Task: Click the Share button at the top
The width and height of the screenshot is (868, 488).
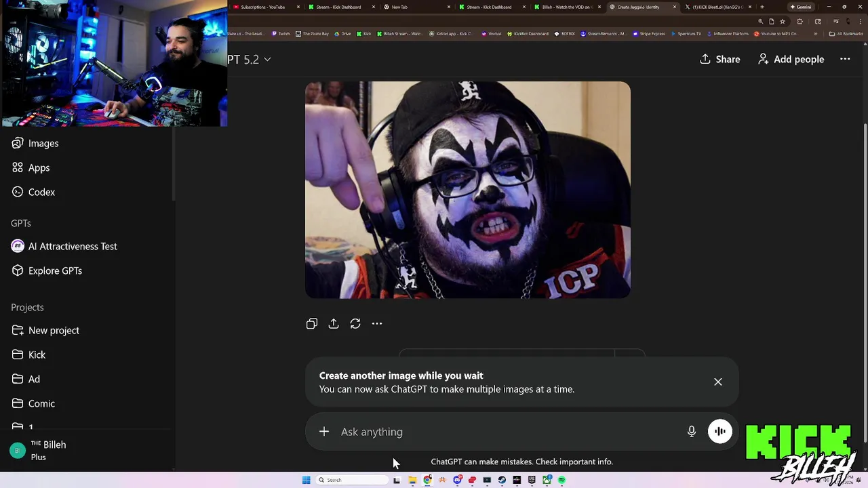Action: click(x=720, y=59)
